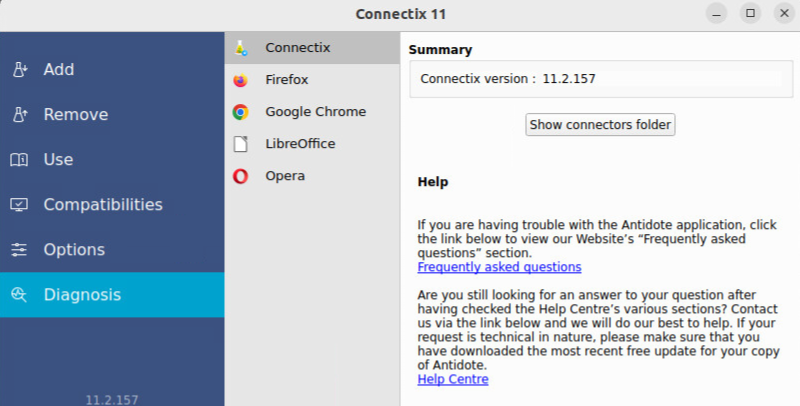Select the LibreOffice entry label
This screenshot has height=406, width=800.
coord(300,144)
